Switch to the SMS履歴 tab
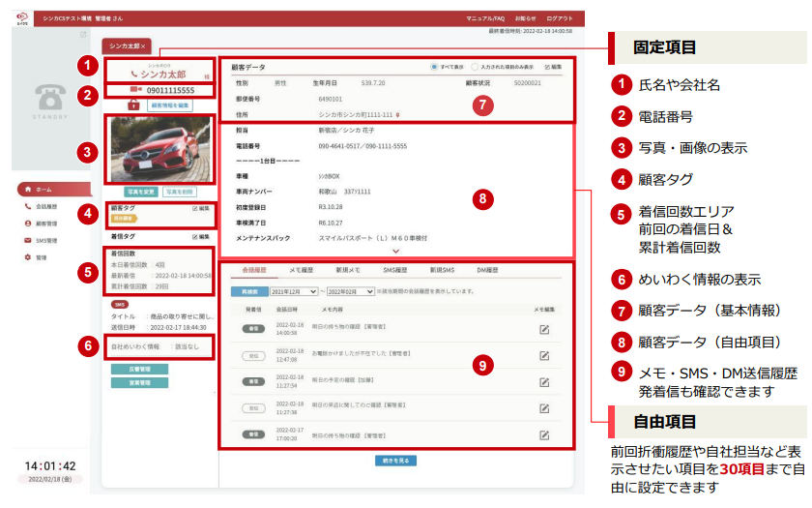812x508 pixels. point(397,270)
